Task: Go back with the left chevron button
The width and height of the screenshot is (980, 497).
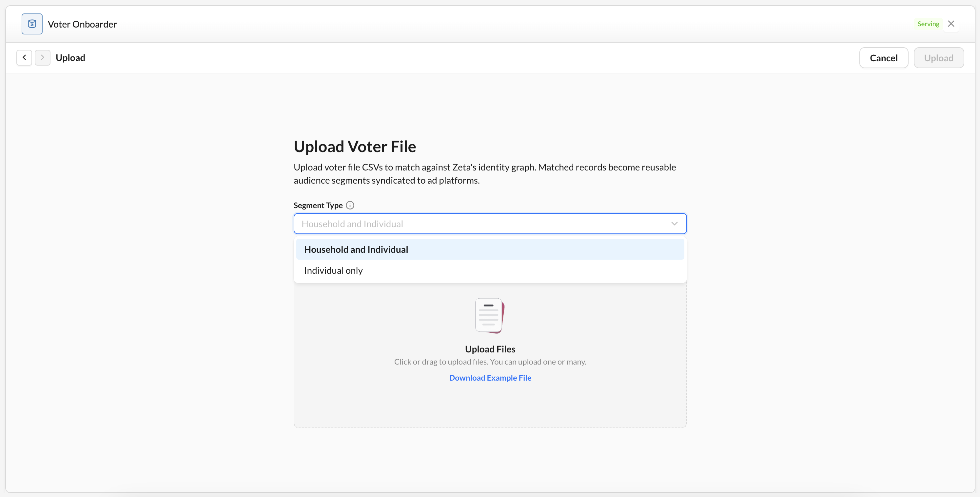Action: point(24,57)
